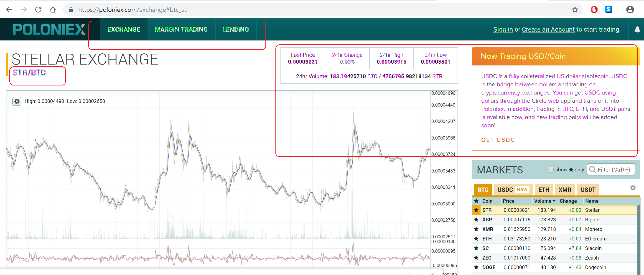Select the Dogecoin market row name
Image resolution: width=644 pixels, height=275 pixels.
(x=595, y=267)
